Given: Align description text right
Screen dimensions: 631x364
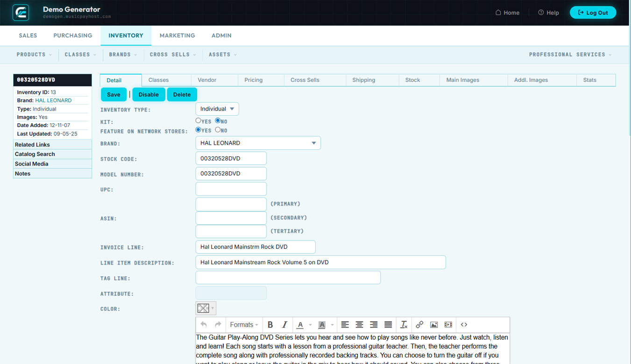Looking at the screenshot, I should [374, 325].
